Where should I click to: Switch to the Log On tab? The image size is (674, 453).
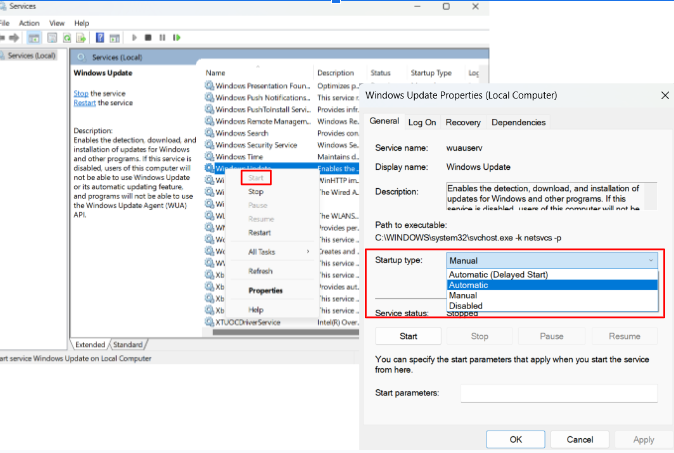(422, 122)
